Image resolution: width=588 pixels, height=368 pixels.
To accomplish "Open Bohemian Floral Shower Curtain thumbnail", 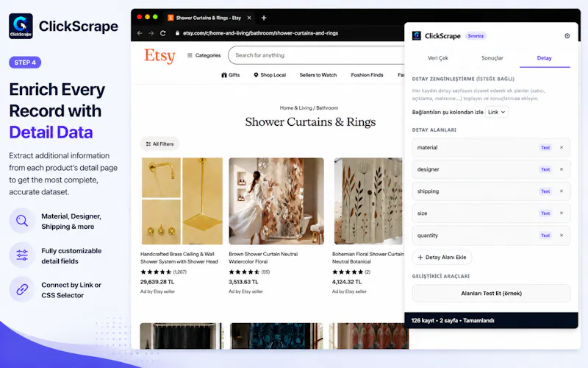I will pyautogui.click(x=368, y=201).
